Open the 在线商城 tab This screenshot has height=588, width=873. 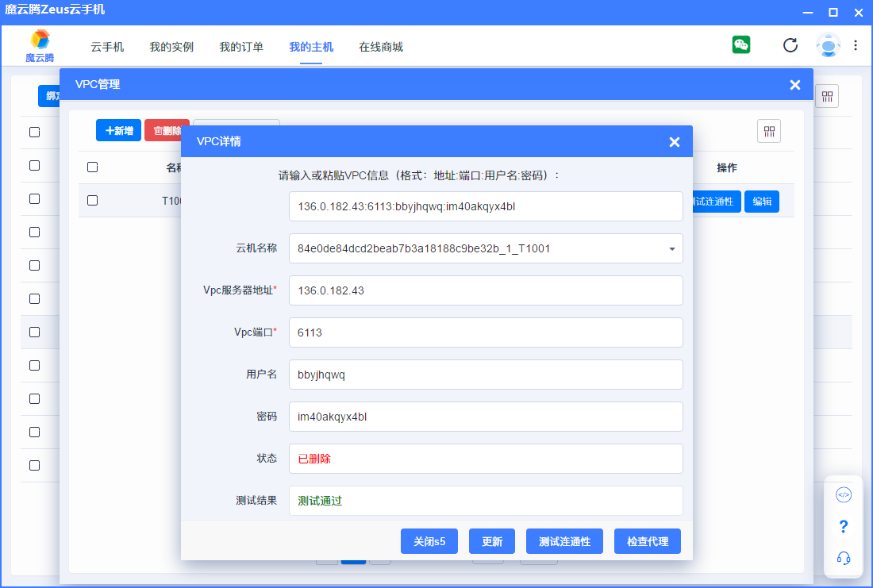click(381, 47)
